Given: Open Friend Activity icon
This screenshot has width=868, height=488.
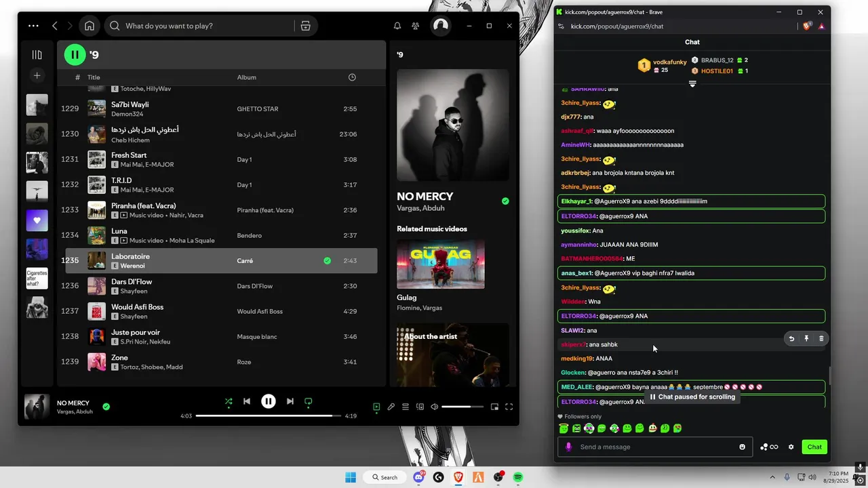Looking at the screenshot, I should click(x=416, y=26).
